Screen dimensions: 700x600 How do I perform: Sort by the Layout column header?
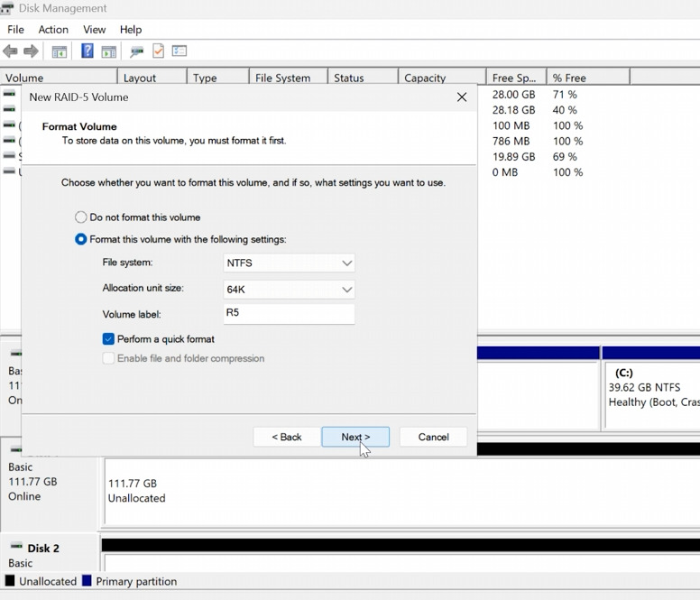152,78
